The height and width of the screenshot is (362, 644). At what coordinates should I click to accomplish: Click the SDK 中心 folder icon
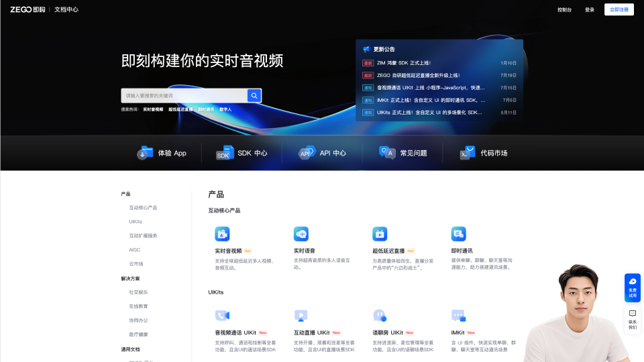coord(224,153)
